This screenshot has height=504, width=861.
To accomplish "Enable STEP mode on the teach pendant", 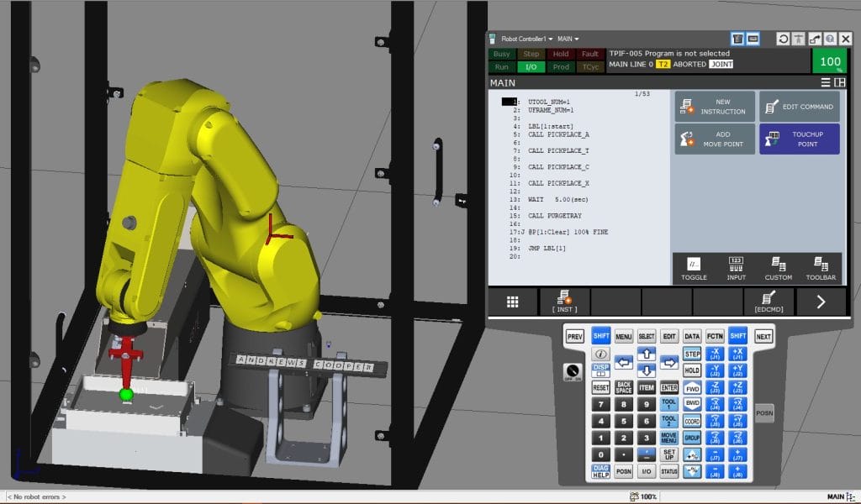I will pos(693,354).
